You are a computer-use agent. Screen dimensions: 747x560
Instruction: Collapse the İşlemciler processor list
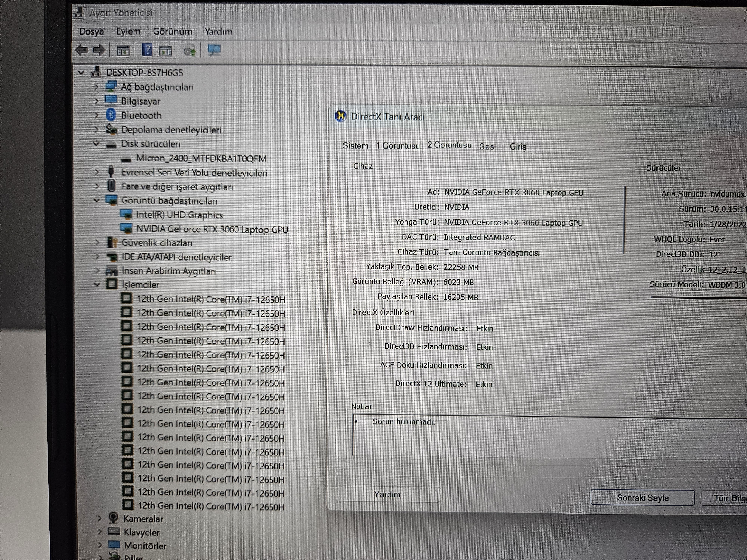[97, 284]
